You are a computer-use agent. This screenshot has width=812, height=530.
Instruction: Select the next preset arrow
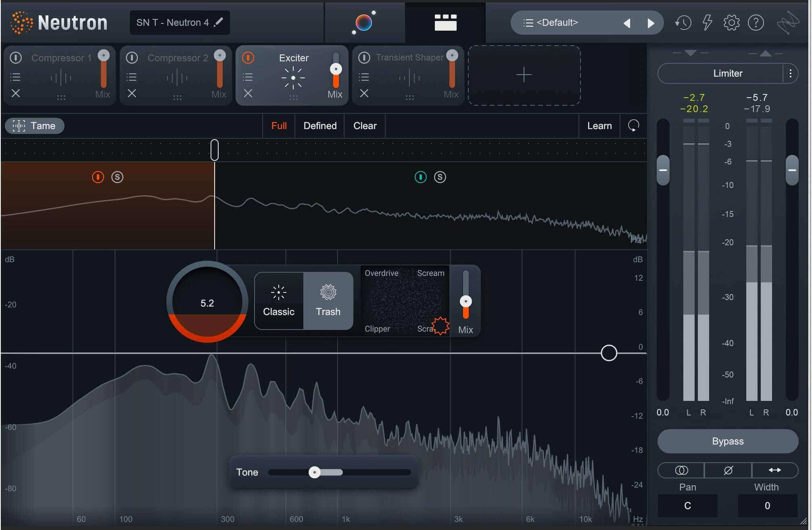[x=650, y=23]
